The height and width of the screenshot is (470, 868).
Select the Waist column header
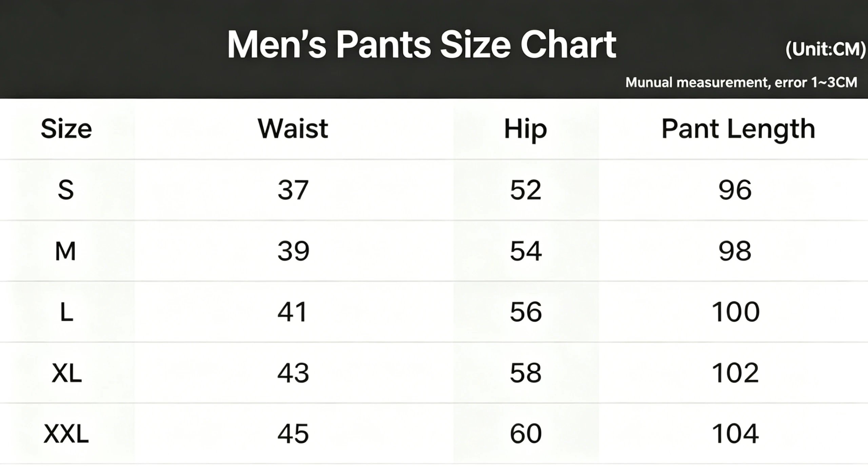pos(293,129)
